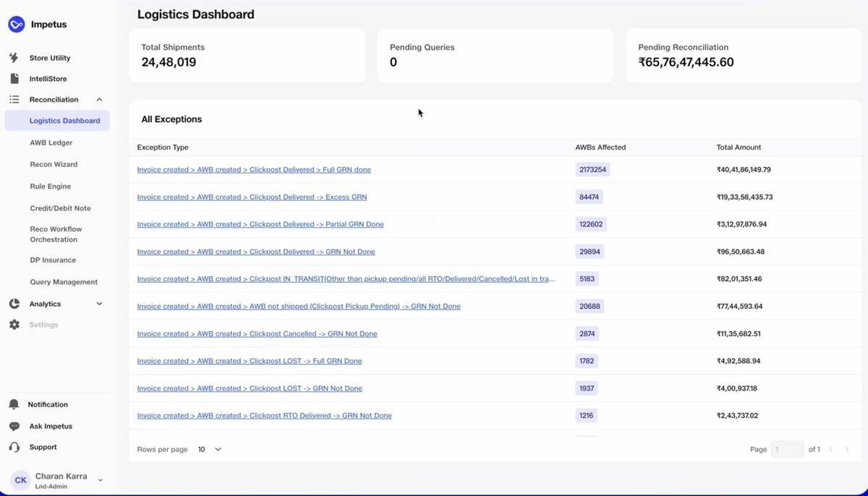Click the 1782 AWBs badge
The width and height of the screenshot is (868, 496).
587,361
